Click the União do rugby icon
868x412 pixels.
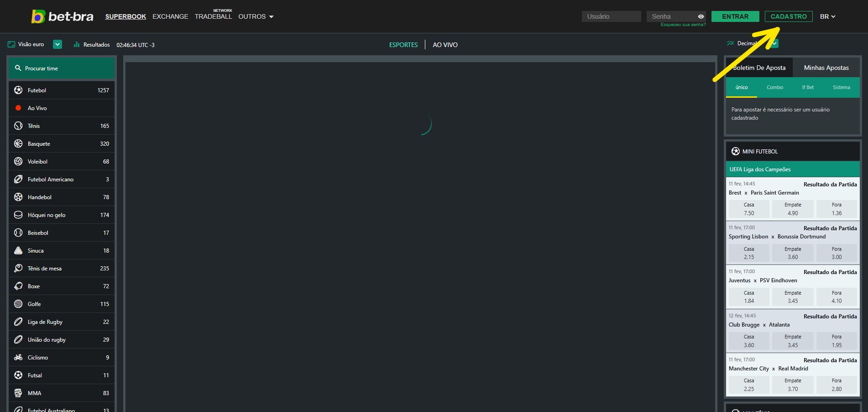pos(18,339)
